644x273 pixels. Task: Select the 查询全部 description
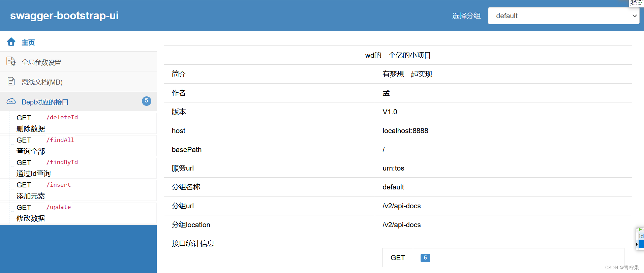pyautogui.click(x=31, y=151)
